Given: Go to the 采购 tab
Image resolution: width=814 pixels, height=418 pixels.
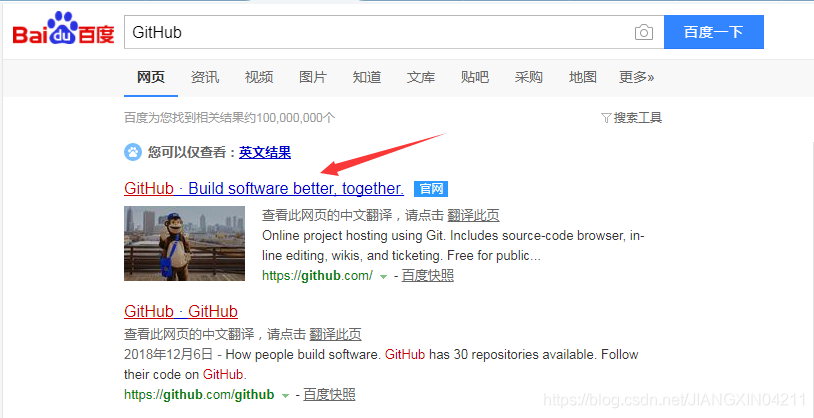Looking at the screenshot, I should 528,78.
